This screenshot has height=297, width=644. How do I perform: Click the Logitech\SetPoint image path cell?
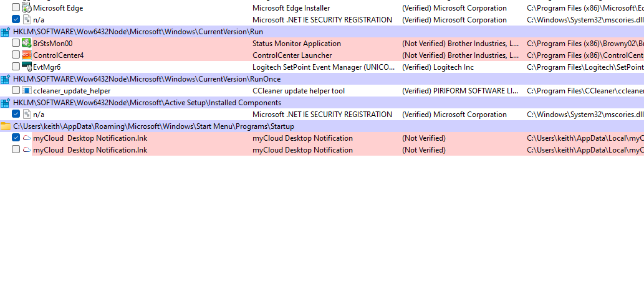pos(585,67)
